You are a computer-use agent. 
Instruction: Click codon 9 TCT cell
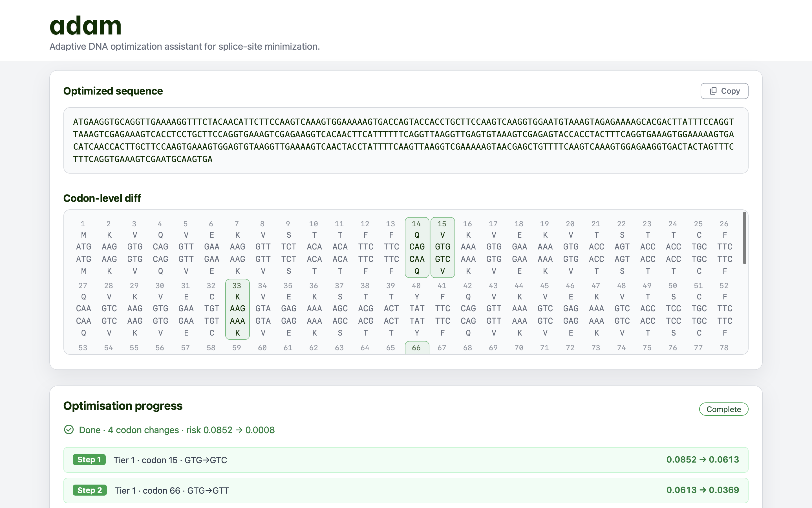288,247
